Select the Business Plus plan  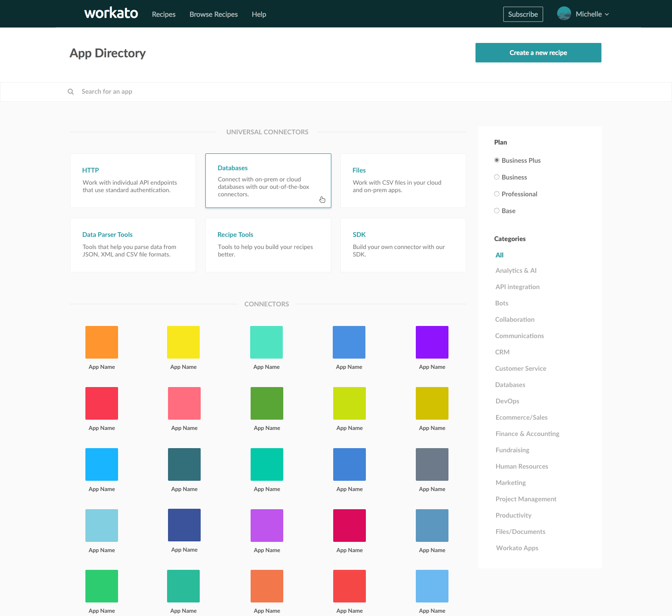click(497, 160)
